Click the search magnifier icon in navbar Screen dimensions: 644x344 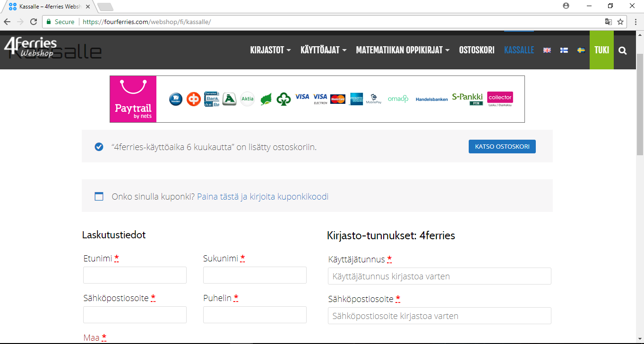click(x=622, y=50)
